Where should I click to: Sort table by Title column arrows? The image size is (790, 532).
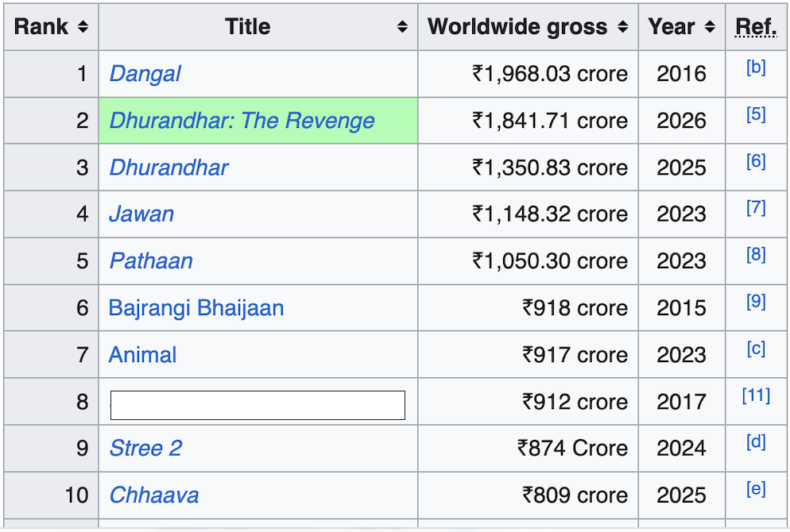[x=402, y=27]
